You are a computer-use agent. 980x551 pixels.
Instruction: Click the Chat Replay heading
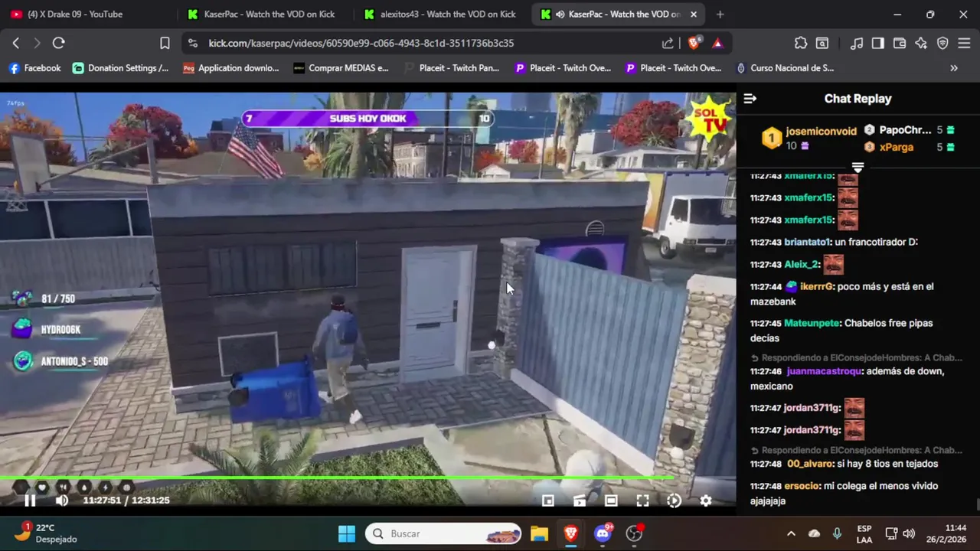click(857, 99)
